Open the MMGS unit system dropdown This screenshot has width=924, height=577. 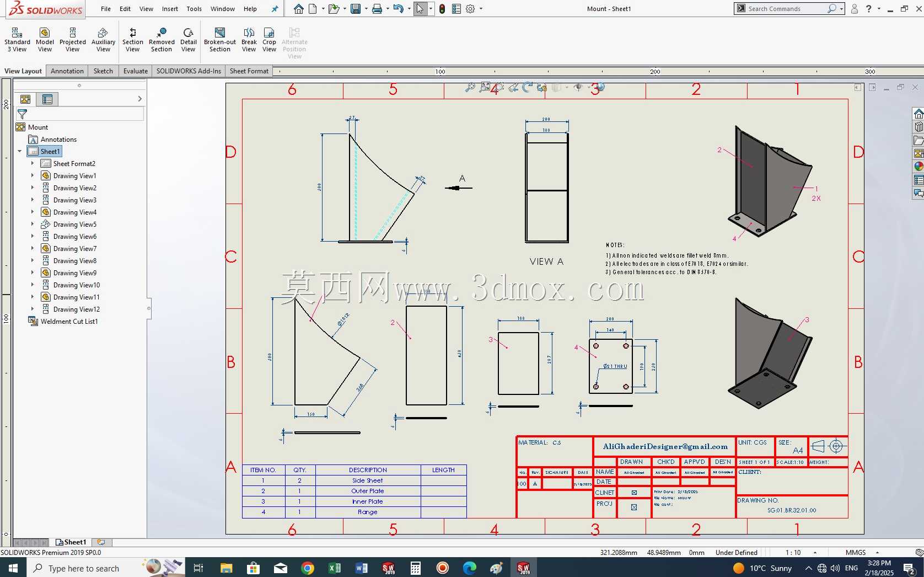coord(877,552)
